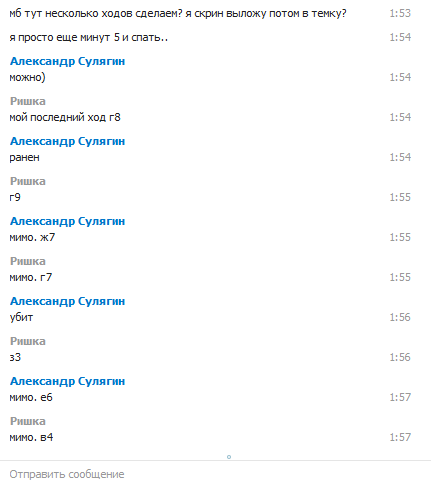The height and width of the screenshot is (496, 431).
Task: Click the 1:53 timestamp
Action: pyautogui.click(x=400, y=13)
